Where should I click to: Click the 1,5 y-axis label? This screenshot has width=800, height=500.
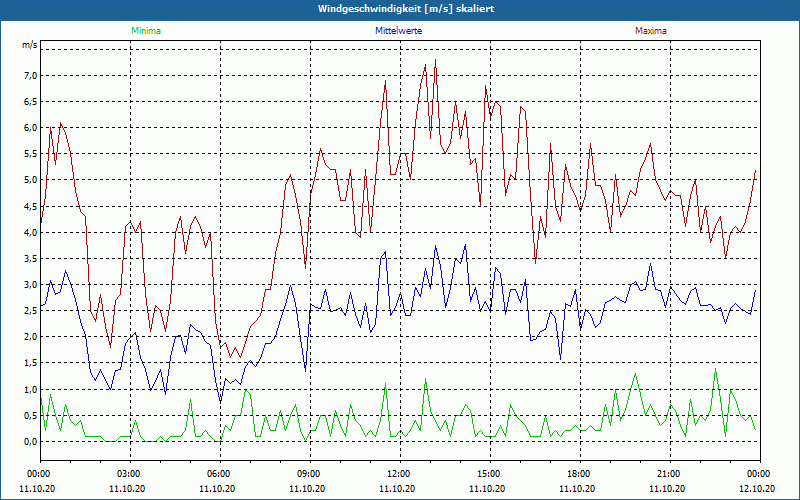[x=30, y=363]
